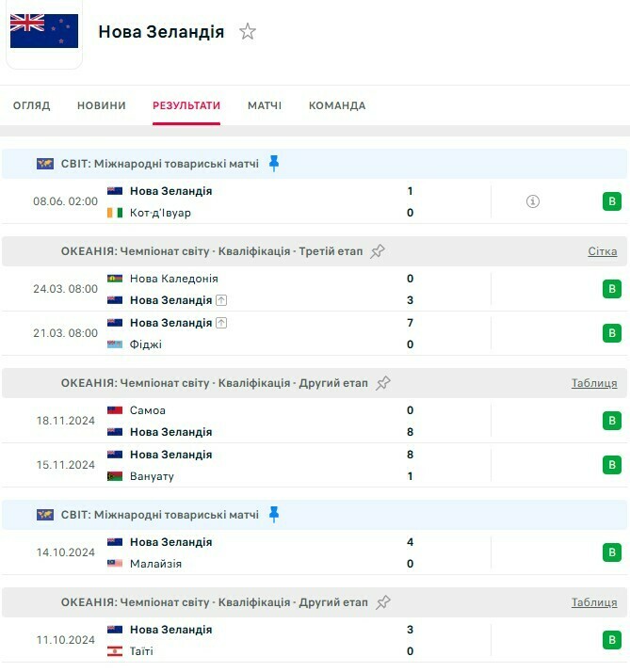Screen dimensions: 630x672
Task: Open the КОМАНДА tab
Action: point(337,105)
